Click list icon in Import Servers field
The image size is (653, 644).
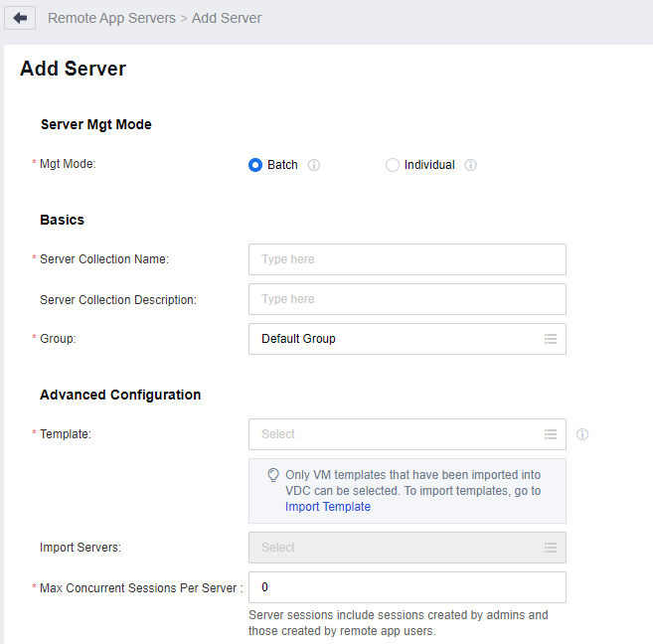551,548
